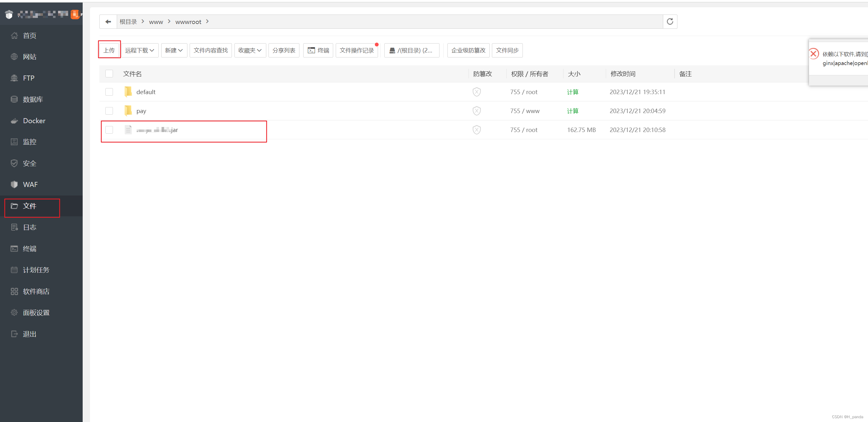Click tamper-proof shield icon for pay folder

[x=476, y=111]
